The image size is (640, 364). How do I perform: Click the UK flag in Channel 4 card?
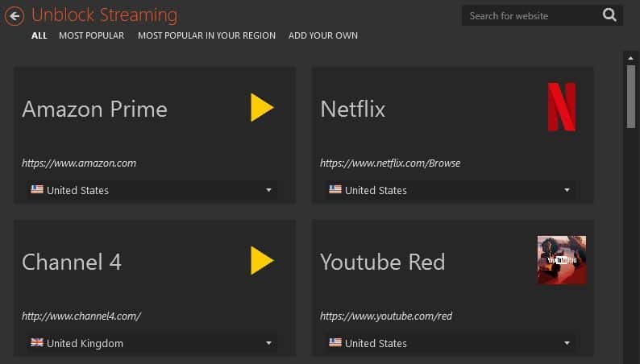37,342
